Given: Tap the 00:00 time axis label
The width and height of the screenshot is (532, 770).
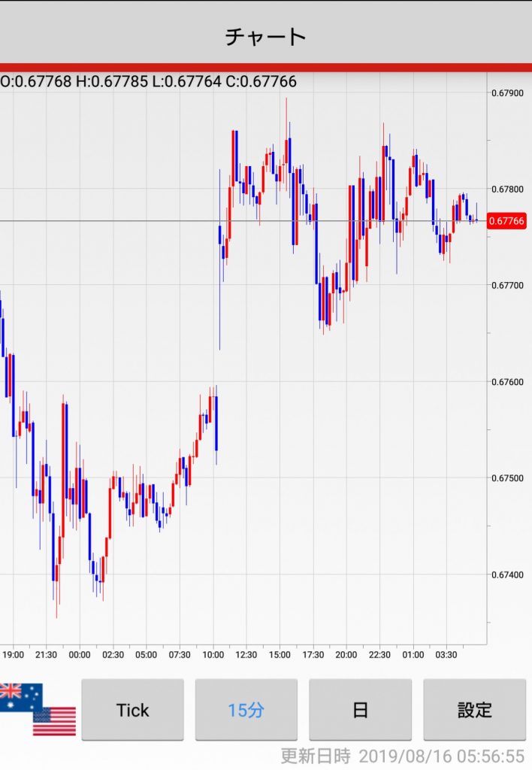Looking at the screenshot, I should point(80,655).
